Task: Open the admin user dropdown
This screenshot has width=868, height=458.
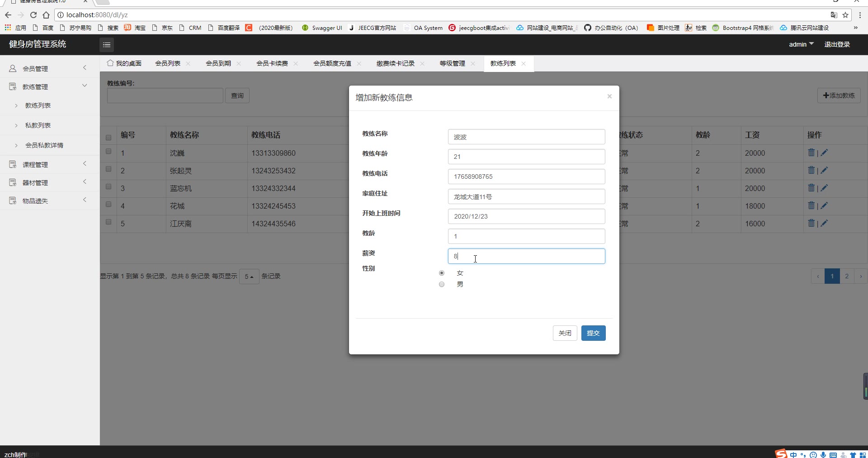Action: coord(801,44)
